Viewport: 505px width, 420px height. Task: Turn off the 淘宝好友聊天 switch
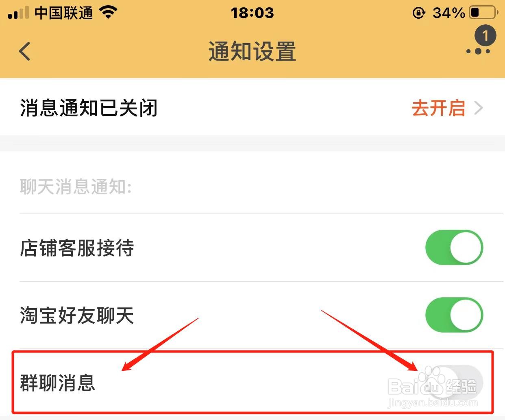coord(454,315)
